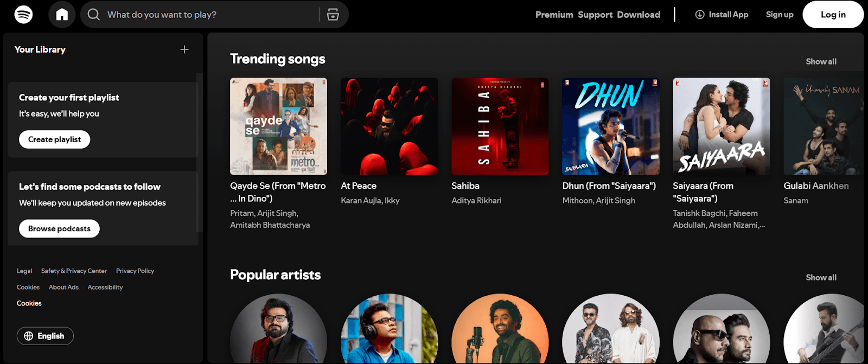Open Sahiba album cover
This screenshot has height=364, width=868.
click(x=500, y=126)
